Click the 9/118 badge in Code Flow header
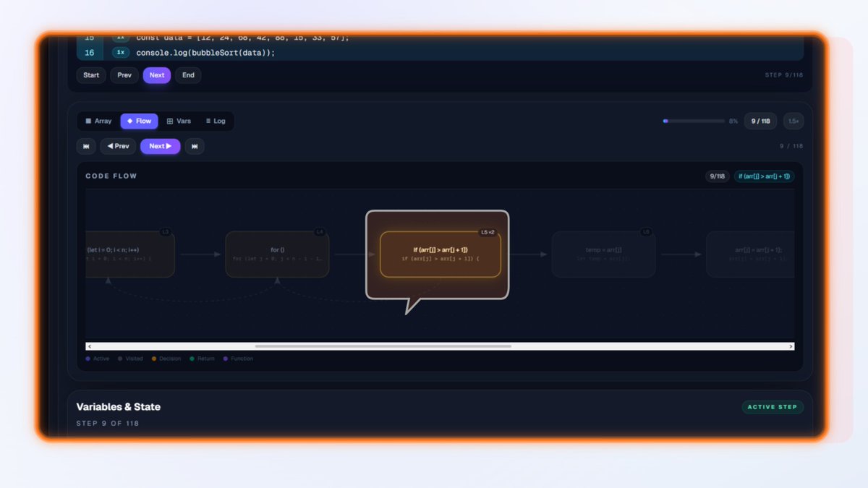 717,176
